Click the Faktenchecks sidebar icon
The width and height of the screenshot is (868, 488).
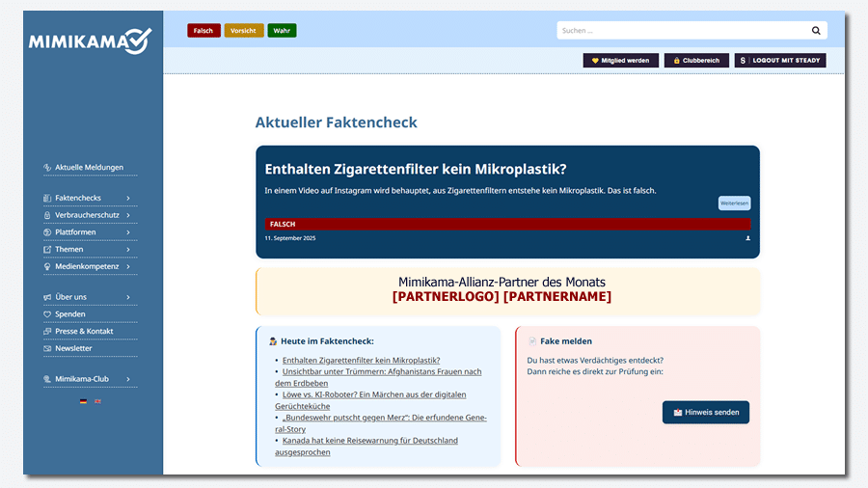[x=47, y=198]
